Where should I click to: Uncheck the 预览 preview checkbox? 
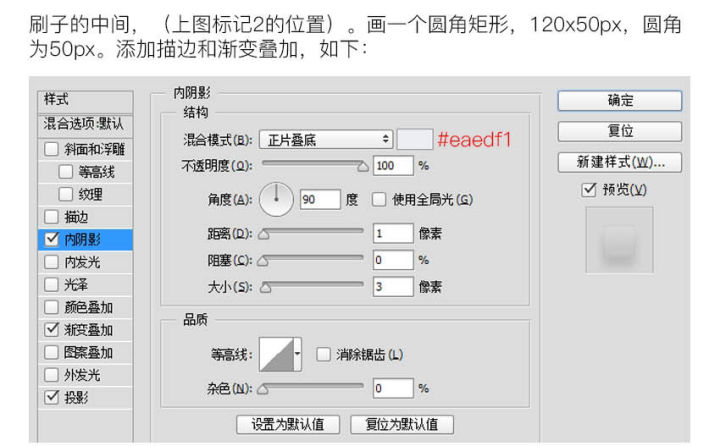[589, 190]
